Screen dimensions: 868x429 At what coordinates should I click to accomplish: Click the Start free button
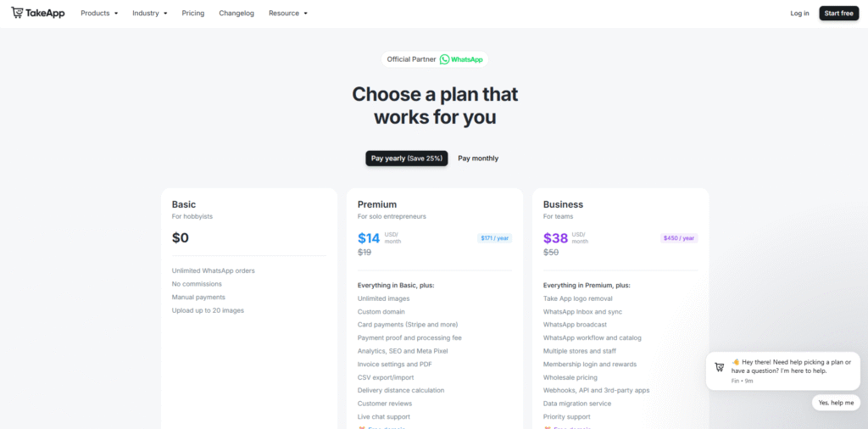838,14
